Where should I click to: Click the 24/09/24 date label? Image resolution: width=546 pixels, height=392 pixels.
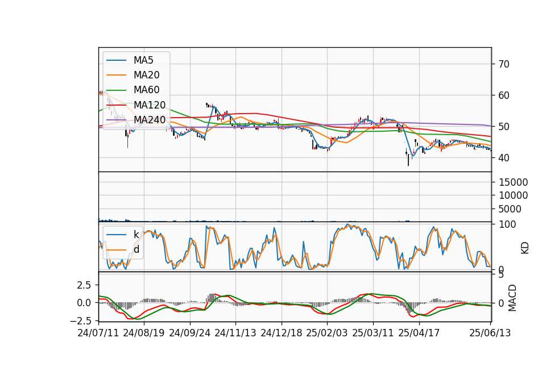pos(190,333)
